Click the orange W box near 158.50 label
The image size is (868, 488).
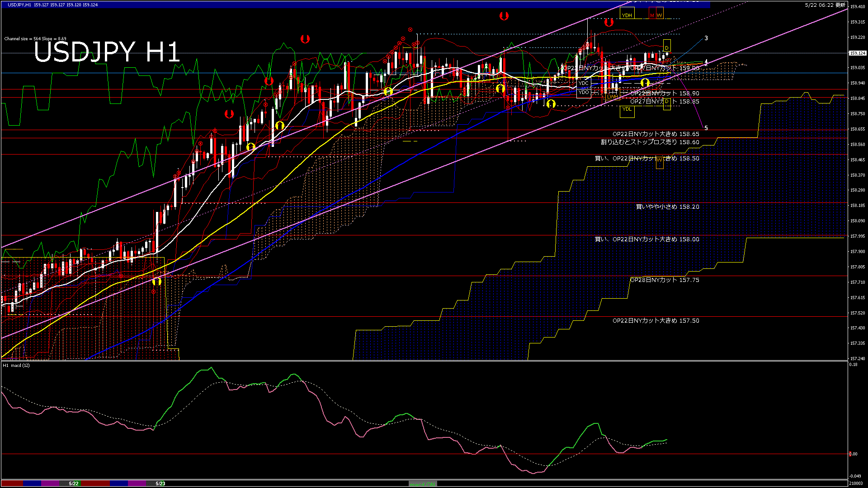coord(660,163)
